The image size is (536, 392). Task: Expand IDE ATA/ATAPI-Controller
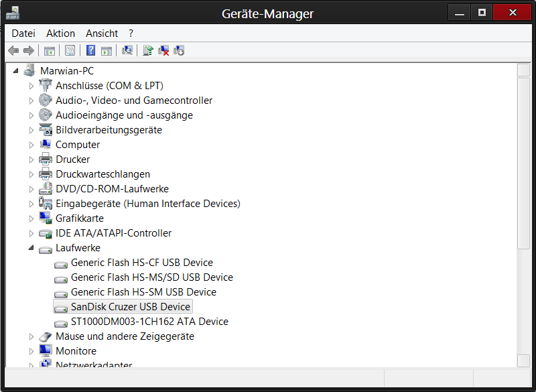pos(31,233)
